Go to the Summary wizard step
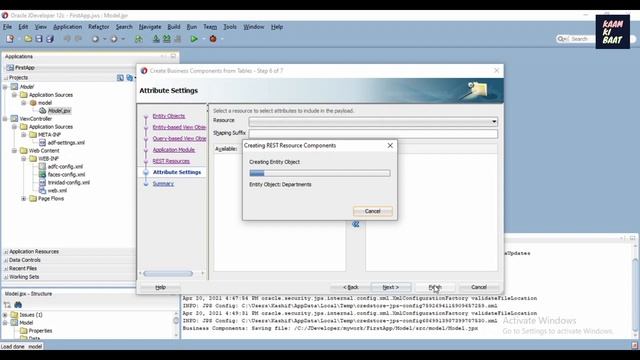This screenshot has width=640, height=360. point(163,184)
